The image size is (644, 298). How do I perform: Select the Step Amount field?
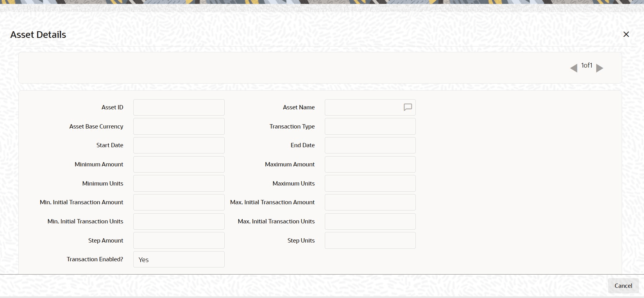[179, 241]
